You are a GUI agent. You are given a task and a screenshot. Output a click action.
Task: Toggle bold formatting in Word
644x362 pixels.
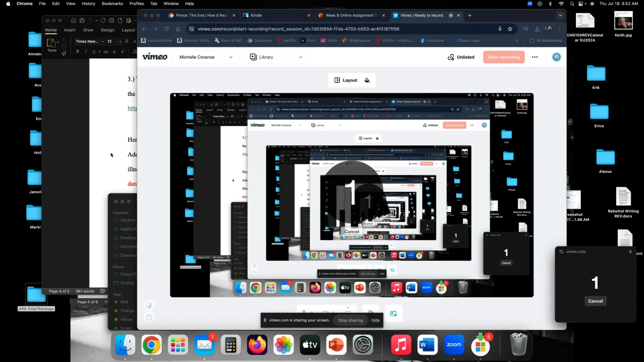(x=77, y=51)
